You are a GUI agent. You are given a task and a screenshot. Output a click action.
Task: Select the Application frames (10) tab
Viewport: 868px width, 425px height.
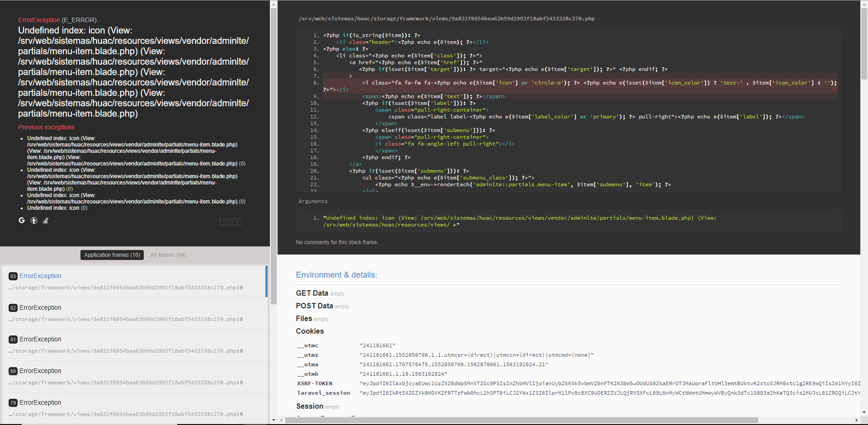(112, 255)
